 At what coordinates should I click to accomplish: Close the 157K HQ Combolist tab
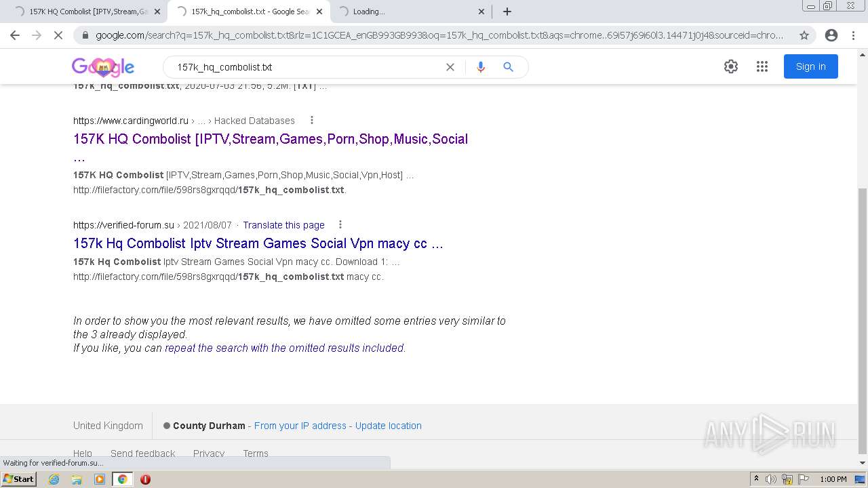(x=157, y=12)
